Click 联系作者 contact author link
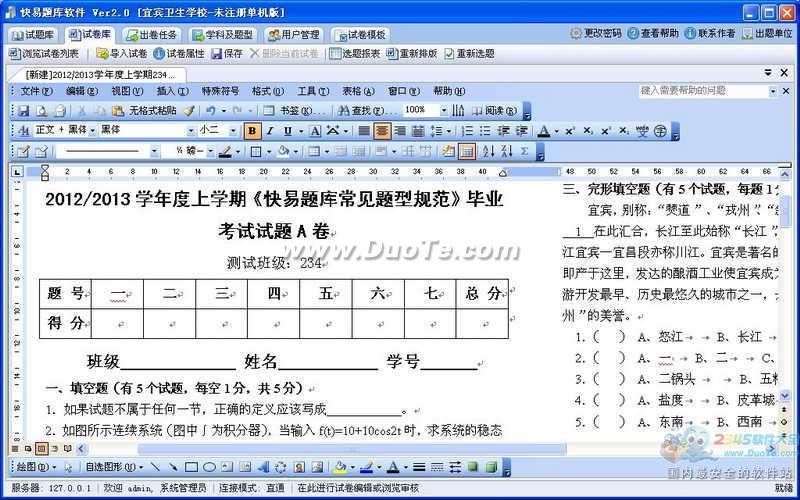This screenshot has height=500, width=800. (x=710, y=34)
